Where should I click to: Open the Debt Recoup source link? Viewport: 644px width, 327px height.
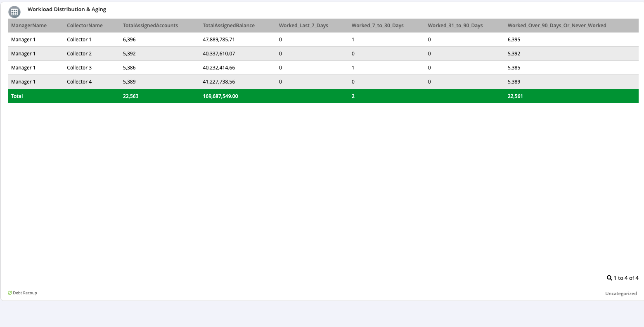(25, 293)
